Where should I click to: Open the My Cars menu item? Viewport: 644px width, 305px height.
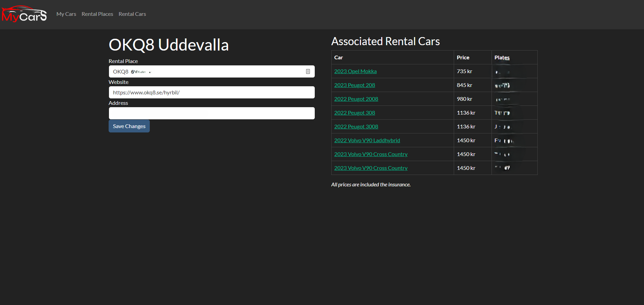(66, 14)
